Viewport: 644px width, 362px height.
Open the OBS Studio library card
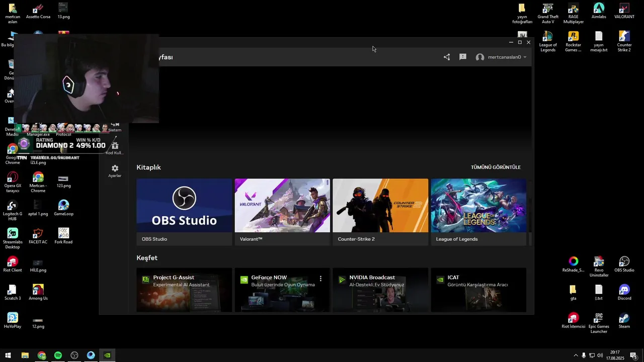pos(184,212)
